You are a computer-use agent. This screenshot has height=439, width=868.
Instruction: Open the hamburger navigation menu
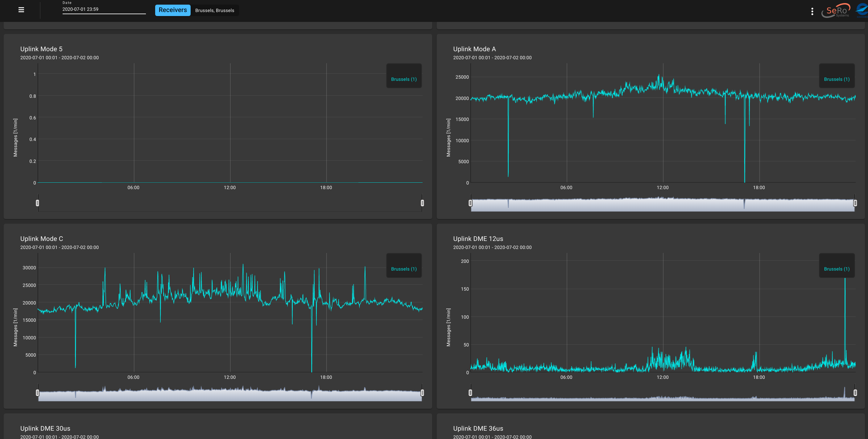[21, 10]
